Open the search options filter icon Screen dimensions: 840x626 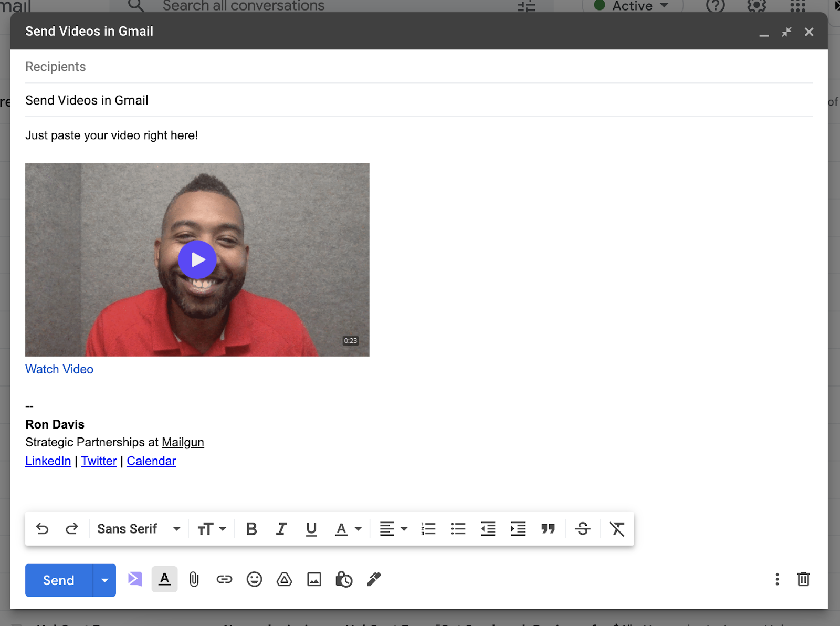click(x=527, y=6)
